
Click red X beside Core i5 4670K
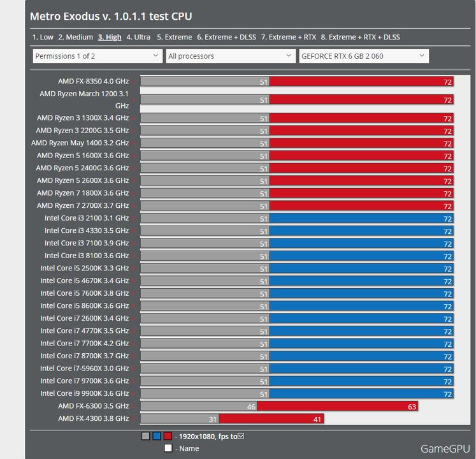pos(134,281)
